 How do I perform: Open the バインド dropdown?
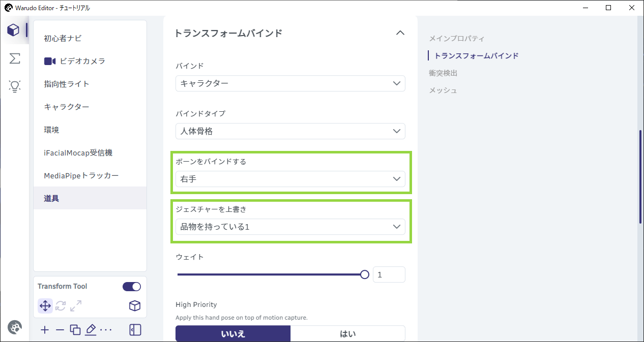(x=290, y=83)
